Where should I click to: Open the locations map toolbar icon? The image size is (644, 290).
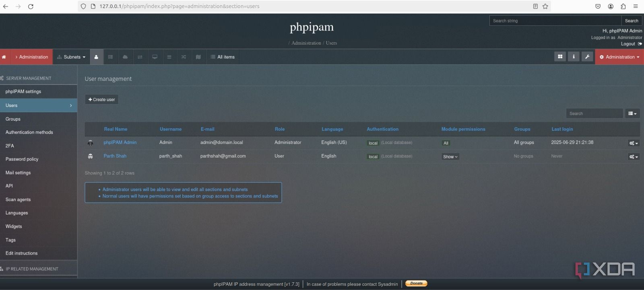(x=198, y=57)
